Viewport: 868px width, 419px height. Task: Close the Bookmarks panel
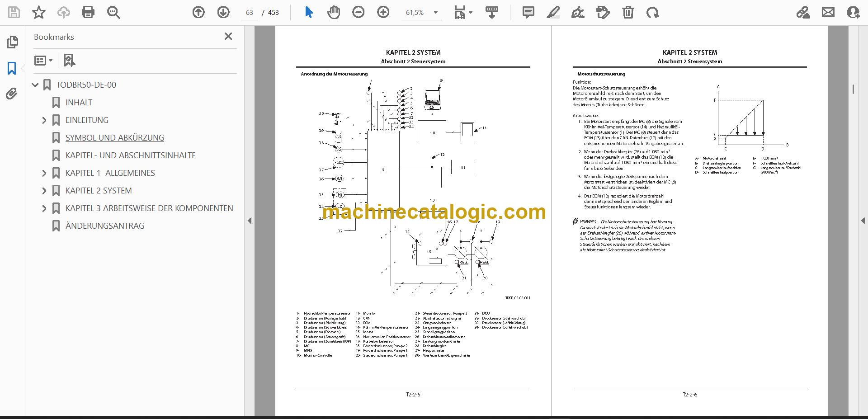(x=228, y=37)
